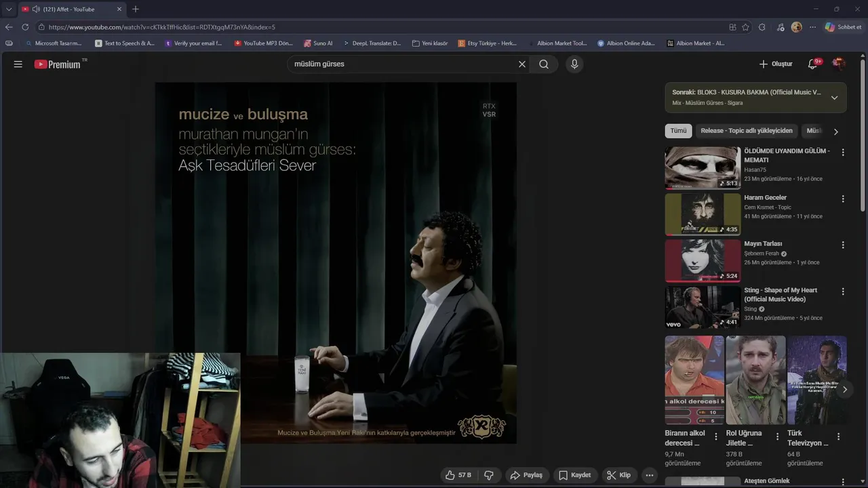This screenshot has width=868, height=488.
Task: Mute tab via speaker icon
Action: [x=36, y=9]
